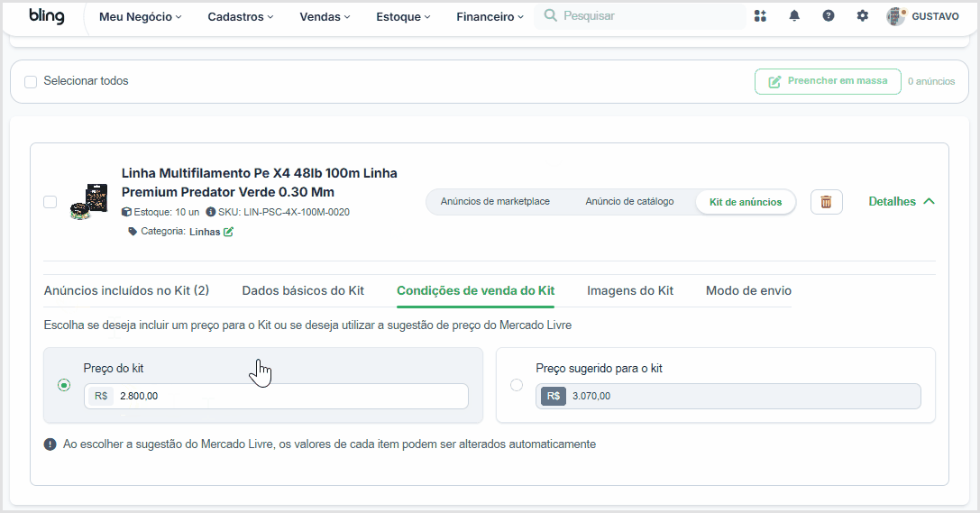Click the Preencher em massa button
Image resolution: width=980 pixels, height=513 pixels.
tap(829, 81)
